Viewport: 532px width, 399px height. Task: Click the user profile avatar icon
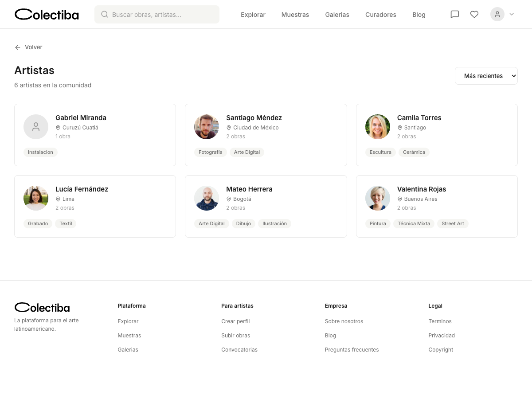497,14
